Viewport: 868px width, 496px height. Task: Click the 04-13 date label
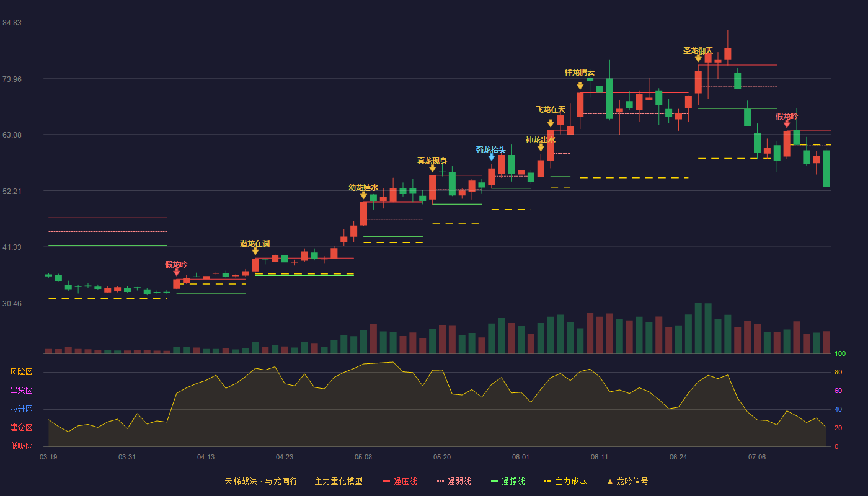click(x=206, y=457)
